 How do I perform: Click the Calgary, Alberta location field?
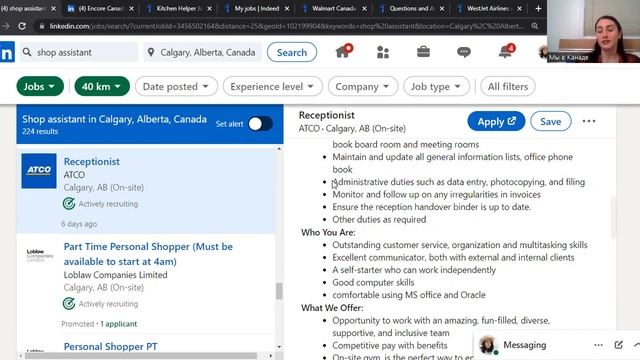(x=202, y=52)
